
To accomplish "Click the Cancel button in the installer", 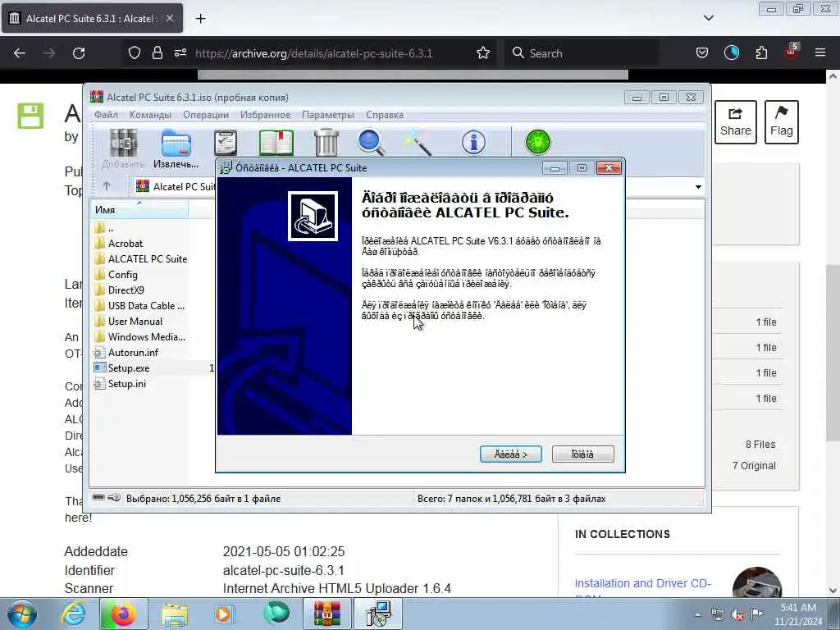I will point(583,454).
